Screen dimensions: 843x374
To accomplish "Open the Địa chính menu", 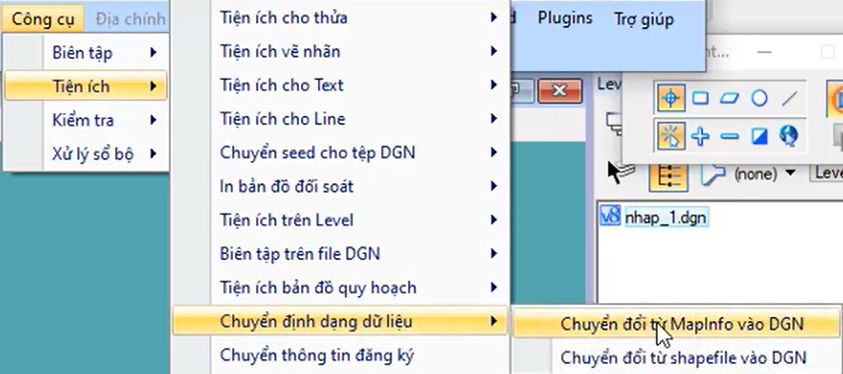I will (130, 19).
